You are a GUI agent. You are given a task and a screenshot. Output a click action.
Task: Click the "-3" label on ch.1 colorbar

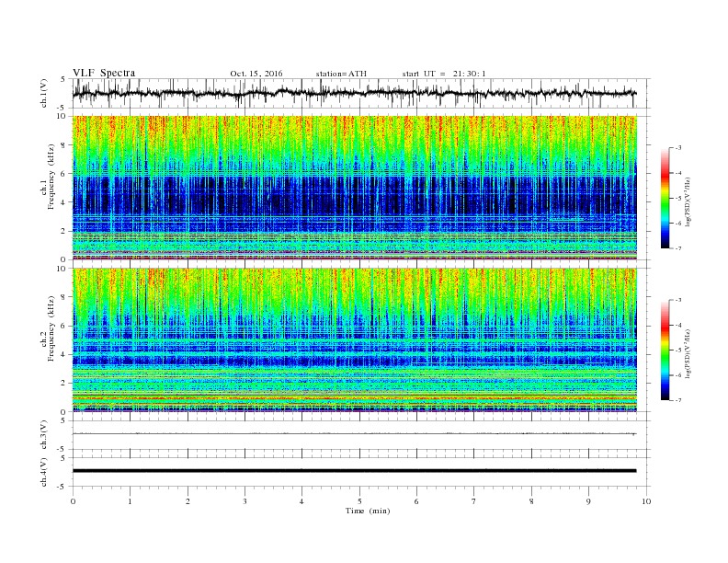(x=677, y=148)
